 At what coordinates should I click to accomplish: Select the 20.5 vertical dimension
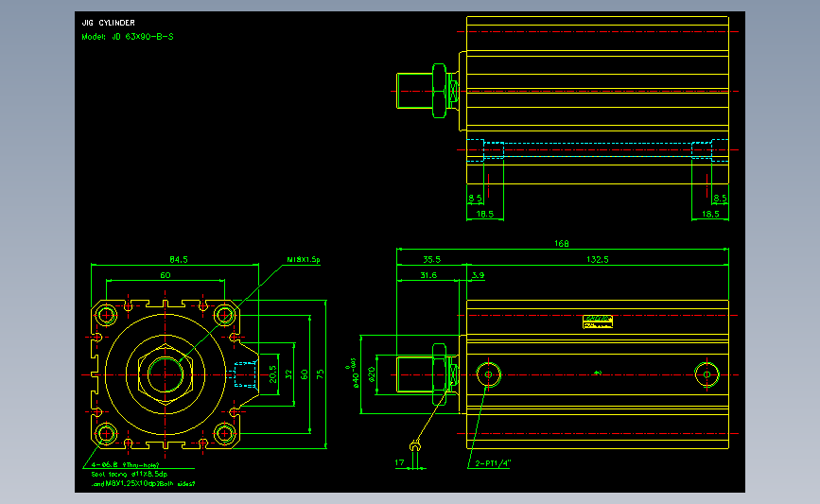point(272,374)
